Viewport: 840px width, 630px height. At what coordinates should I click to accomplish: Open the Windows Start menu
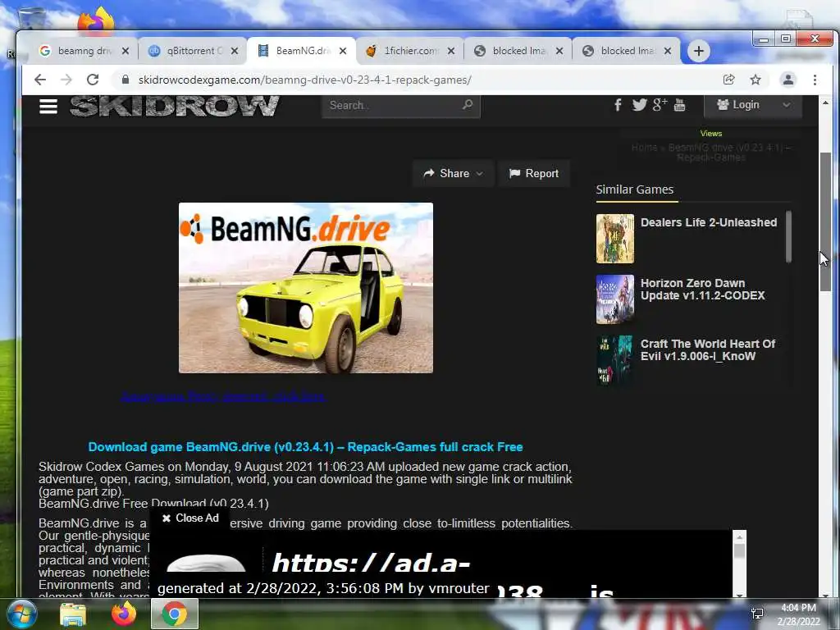21,614
